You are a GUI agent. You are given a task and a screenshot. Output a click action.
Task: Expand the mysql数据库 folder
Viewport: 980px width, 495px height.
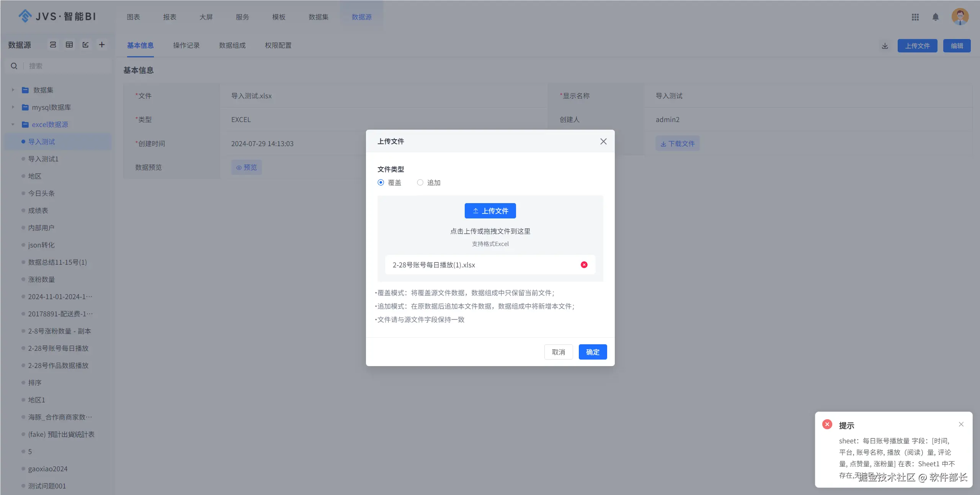click(x=13, y=107)
